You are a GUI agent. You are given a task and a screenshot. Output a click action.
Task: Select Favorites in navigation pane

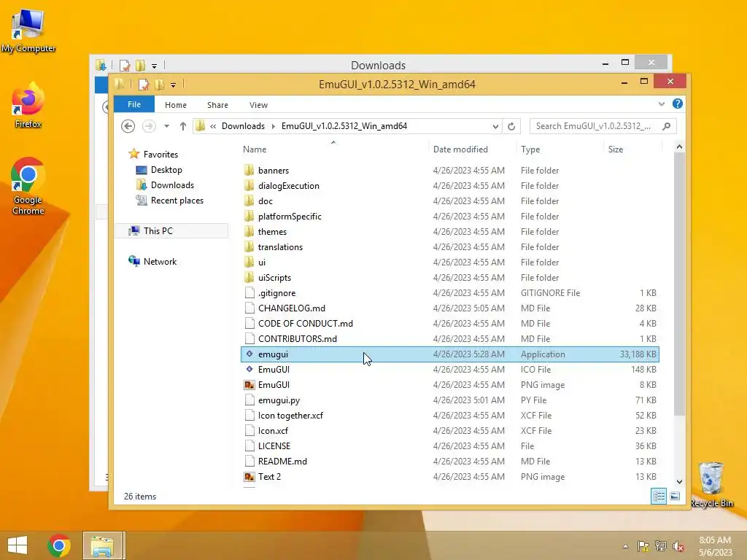click(160, 155)
